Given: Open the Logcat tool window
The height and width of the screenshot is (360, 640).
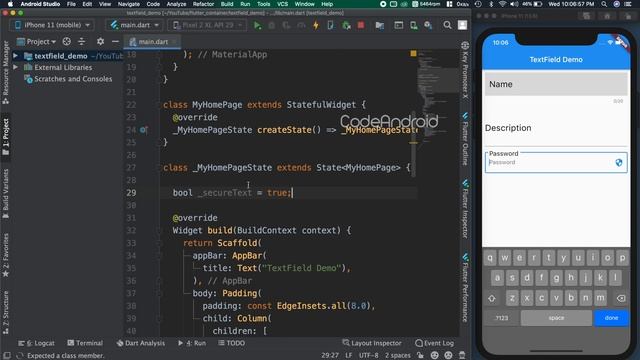Looking at the screenshot, I should coord(37,343).
